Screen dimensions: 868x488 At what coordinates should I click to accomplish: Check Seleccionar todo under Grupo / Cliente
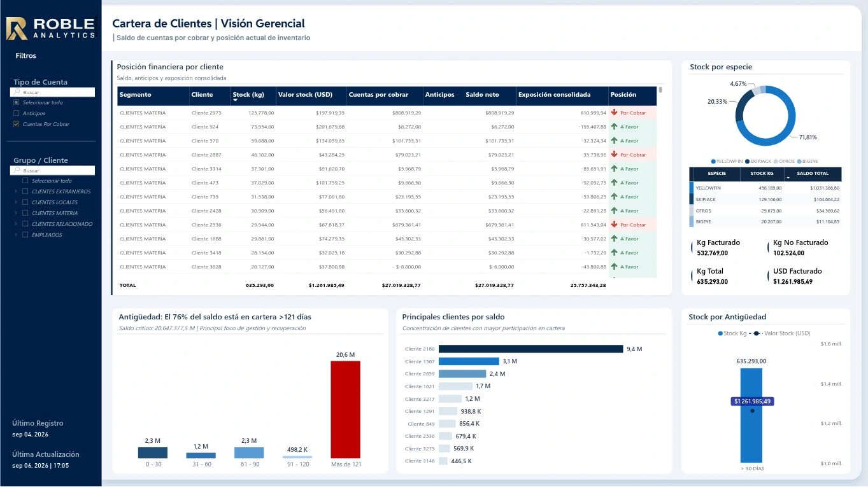(x=25, y=181)
